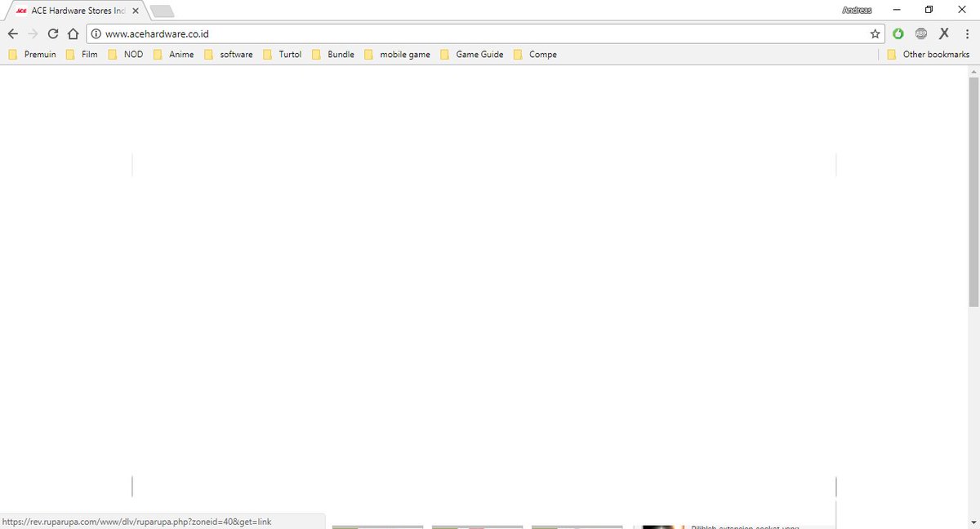
Task: Click the X extension icon in toolbar
Action: click(944, 33)
